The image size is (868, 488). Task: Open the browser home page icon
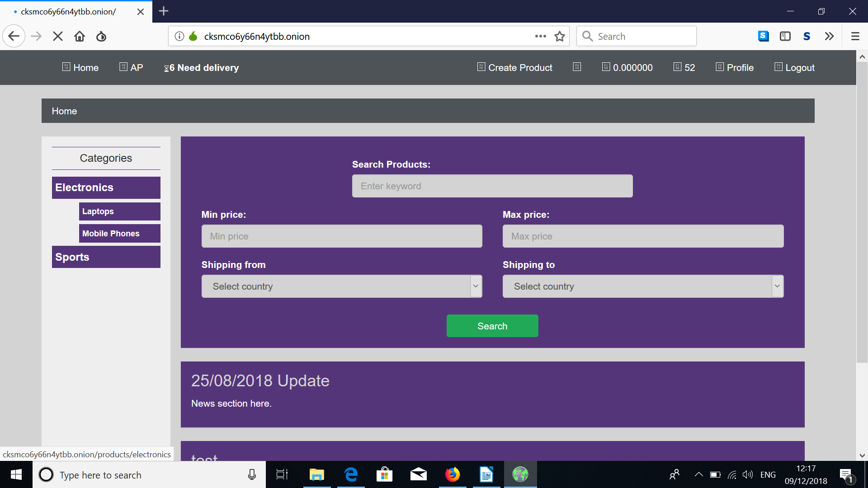80,36
